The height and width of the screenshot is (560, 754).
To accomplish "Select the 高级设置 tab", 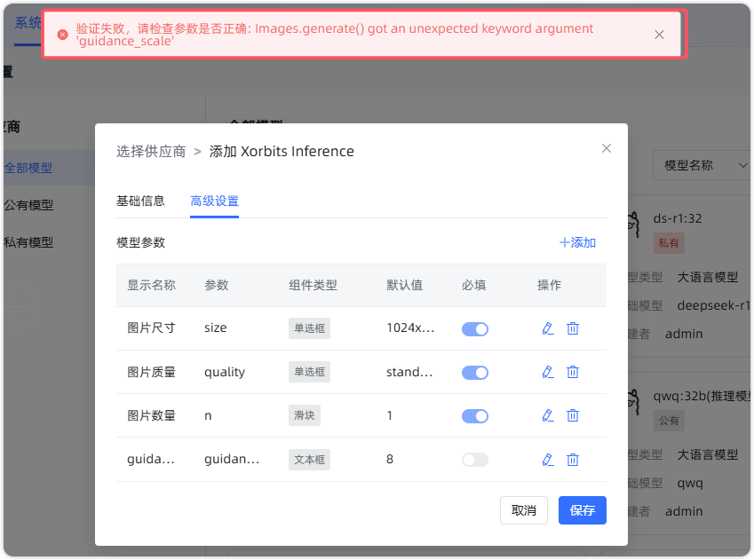I will coord(214,201).
